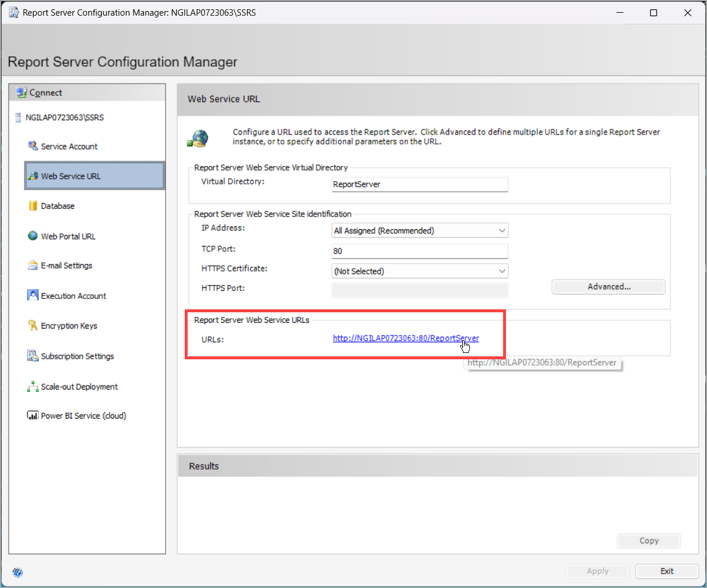Image resolution: width=707 pixels, height=588 pixels.
Task: Click the Encryption Keys key icon
Action: pos(33,326)
